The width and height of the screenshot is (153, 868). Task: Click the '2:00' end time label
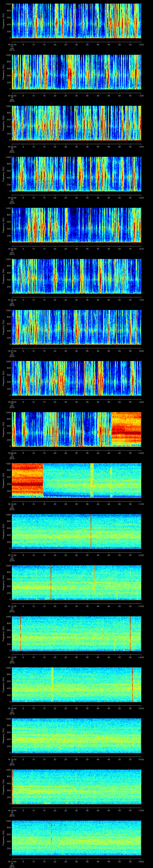[x=141, y=44]
